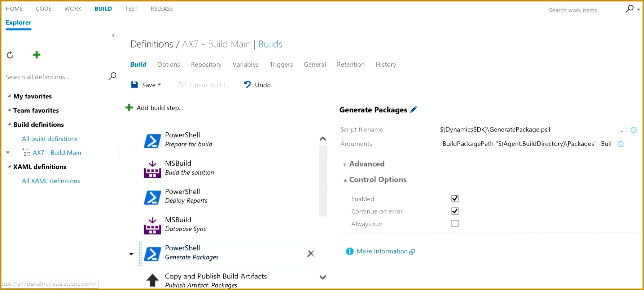
Task: Open the AX7 - Build Main context dropdown arrow
Action: click(8, 152)
